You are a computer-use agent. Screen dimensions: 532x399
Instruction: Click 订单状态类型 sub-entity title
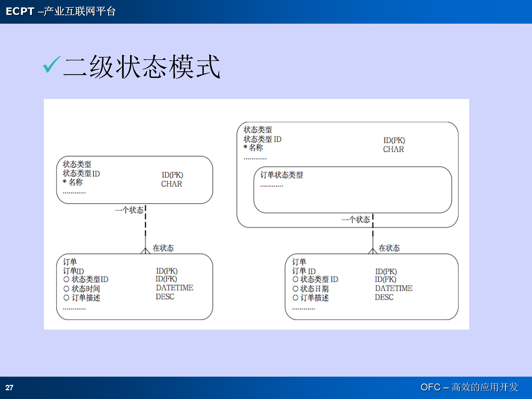point(281,175)
